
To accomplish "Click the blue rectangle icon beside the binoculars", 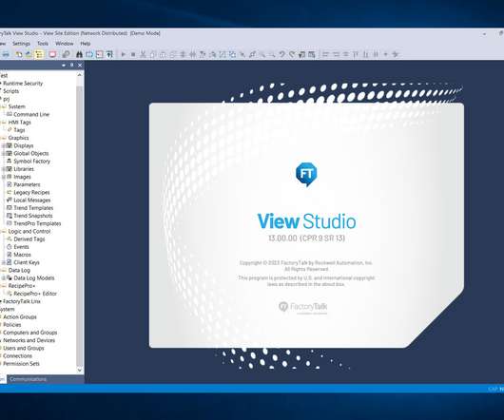I will click(89, 54).
